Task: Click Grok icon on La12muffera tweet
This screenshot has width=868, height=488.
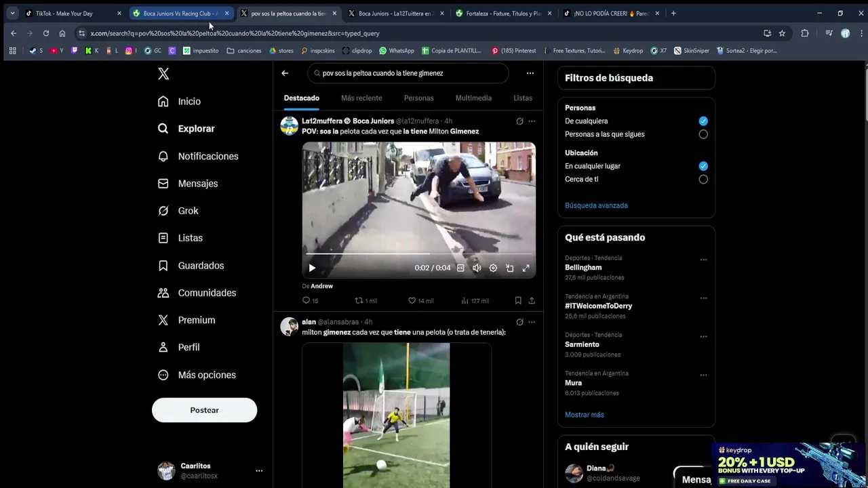Action: pyautogui.click(x=519, y=121)
